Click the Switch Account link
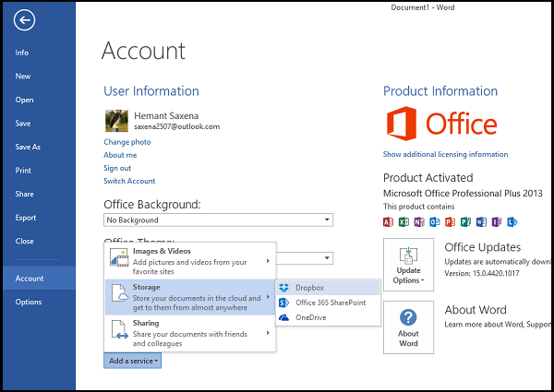554x392 pixels. tap(129, 181)
